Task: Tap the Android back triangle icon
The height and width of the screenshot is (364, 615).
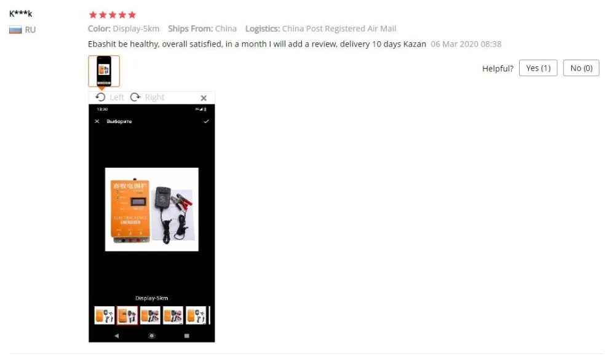Action: click(x=116, y=336)
